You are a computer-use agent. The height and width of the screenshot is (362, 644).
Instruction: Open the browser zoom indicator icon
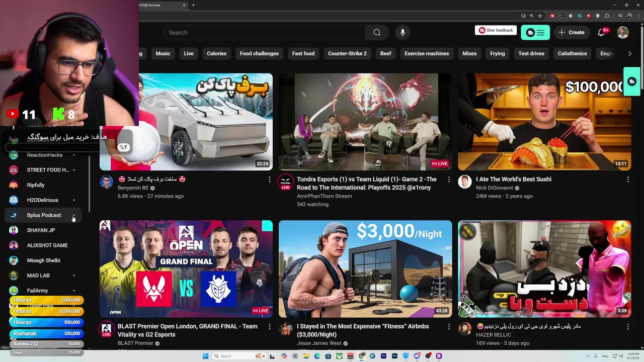point(532,16)
